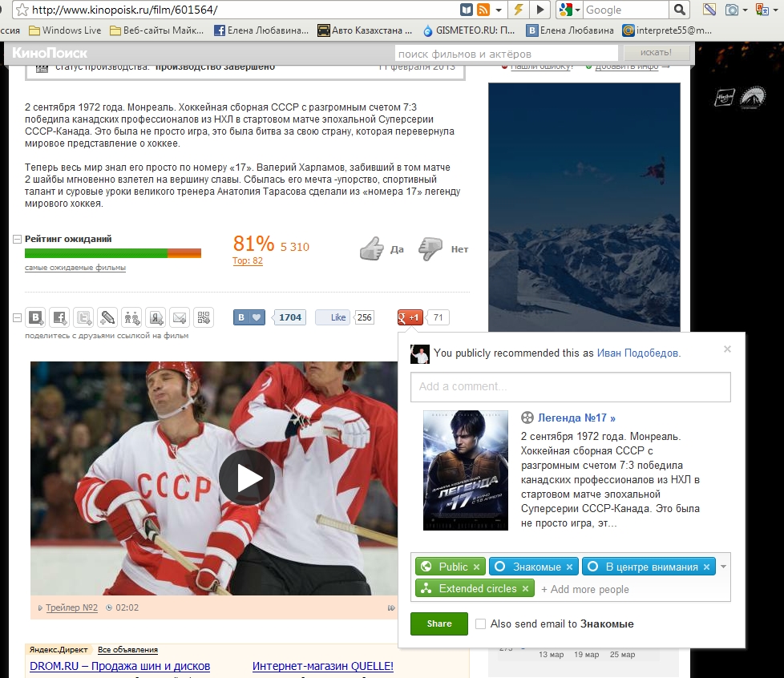Open the pencil notes toolbar icon
Screen dimensions: 784x678
(x=709, y=10)
